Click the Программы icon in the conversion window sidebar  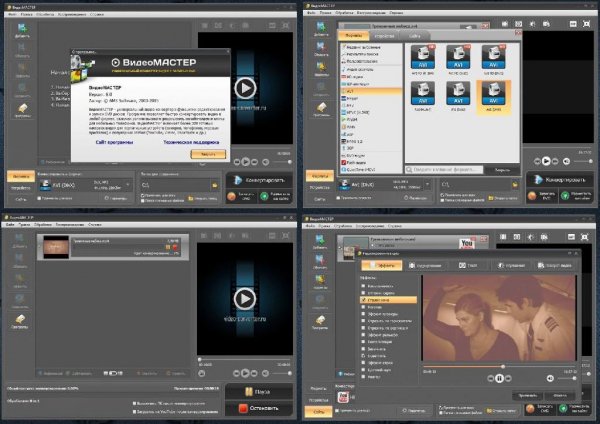pyautogui.click(x=20, y=321)
